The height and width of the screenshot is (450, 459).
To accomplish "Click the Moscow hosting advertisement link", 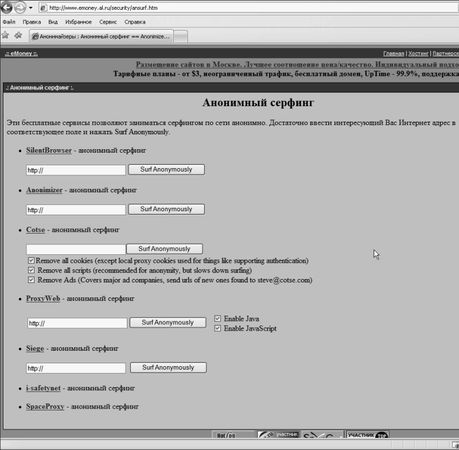I will [x=297, y=64].
